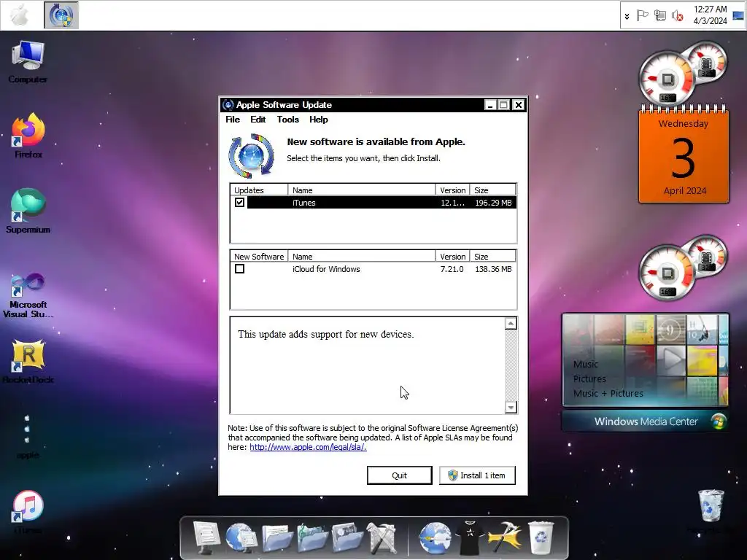The image size is (747, 560).
Task: Click the Version column header in Updates list
Action: tap(452, 190)
